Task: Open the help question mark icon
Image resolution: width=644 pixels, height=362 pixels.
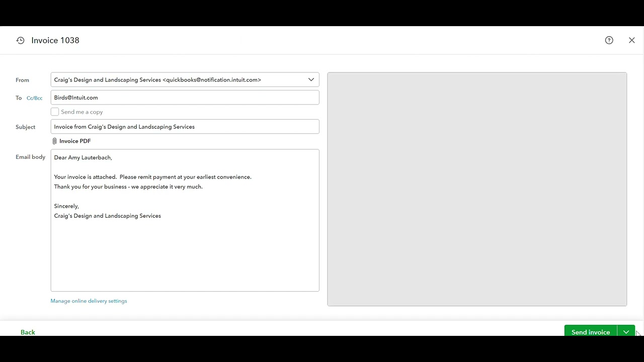Action: [609, 40]
